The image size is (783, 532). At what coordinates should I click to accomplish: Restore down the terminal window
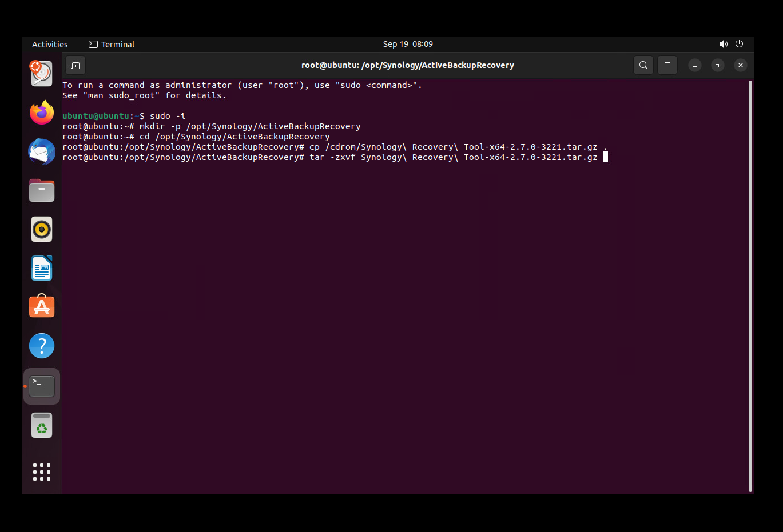(x=718, y=65)
